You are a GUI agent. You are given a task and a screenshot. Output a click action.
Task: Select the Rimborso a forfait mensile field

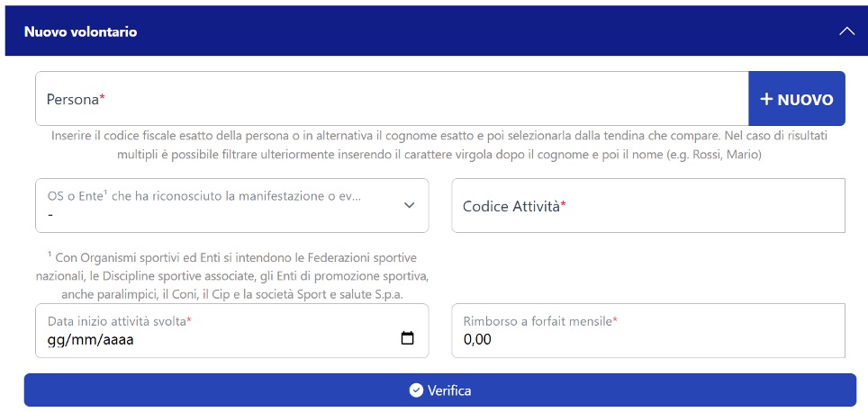point(648,330)
